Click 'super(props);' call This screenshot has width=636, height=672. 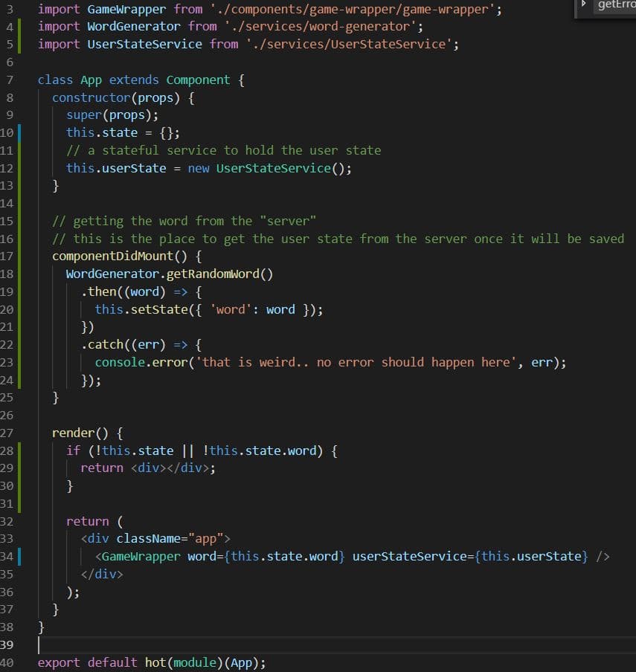click(x=112, y=115)
